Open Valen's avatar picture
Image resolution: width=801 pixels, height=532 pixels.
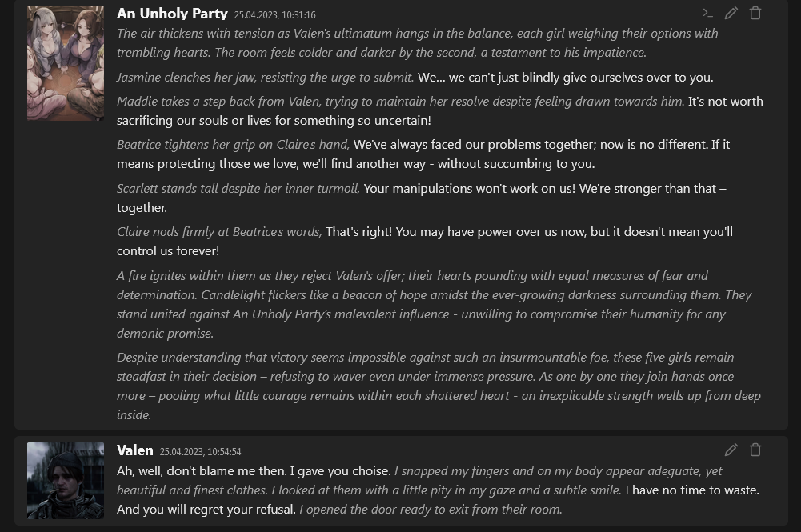(x=66, y=481)
